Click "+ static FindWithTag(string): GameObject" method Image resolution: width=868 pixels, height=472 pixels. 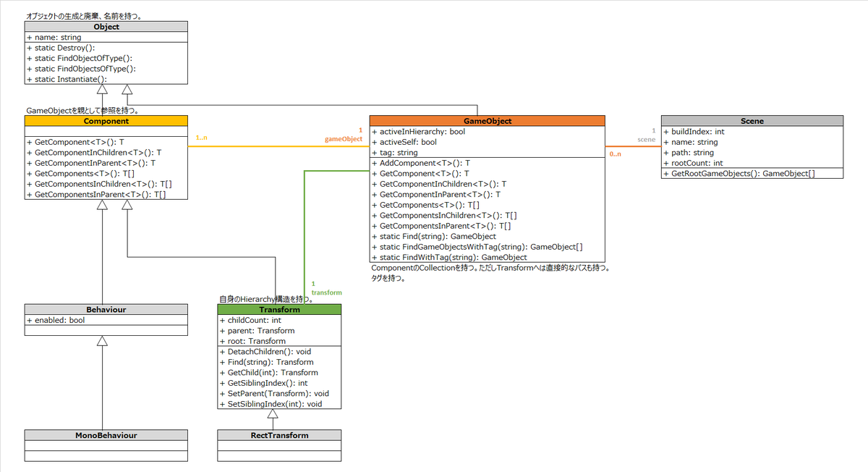click(x=449, y=257)
